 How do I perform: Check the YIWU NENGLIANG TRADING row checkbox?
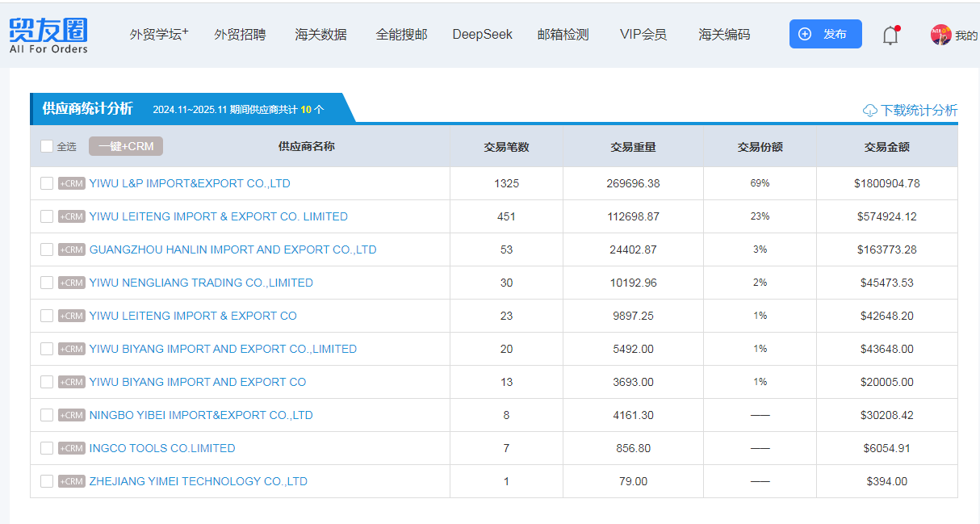[x=47, y=283]
